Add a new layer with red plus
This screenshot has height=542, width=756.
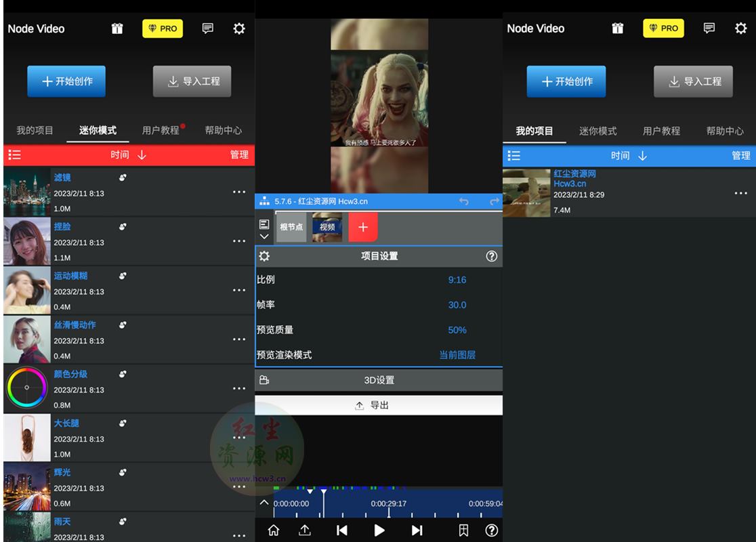[x=363, y=227]
